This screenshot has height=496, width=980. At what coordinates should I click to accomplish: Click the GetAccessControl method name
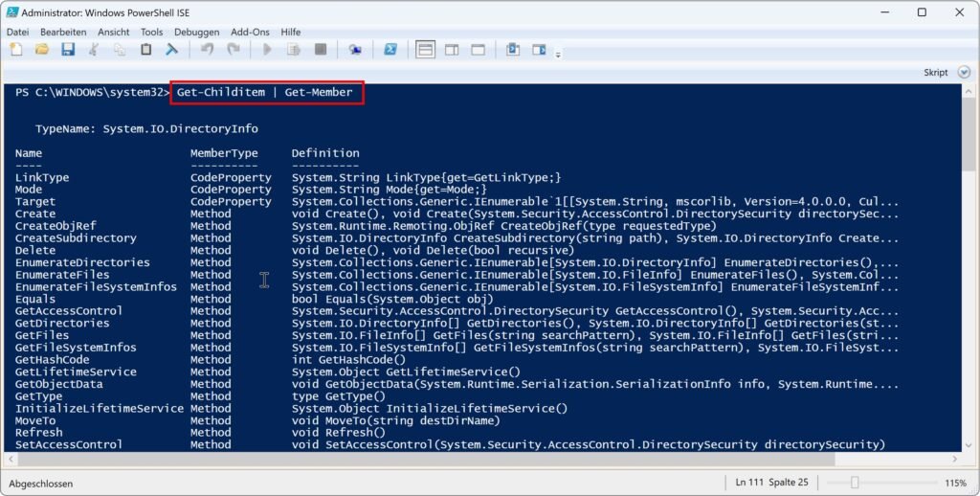[69, 311]
